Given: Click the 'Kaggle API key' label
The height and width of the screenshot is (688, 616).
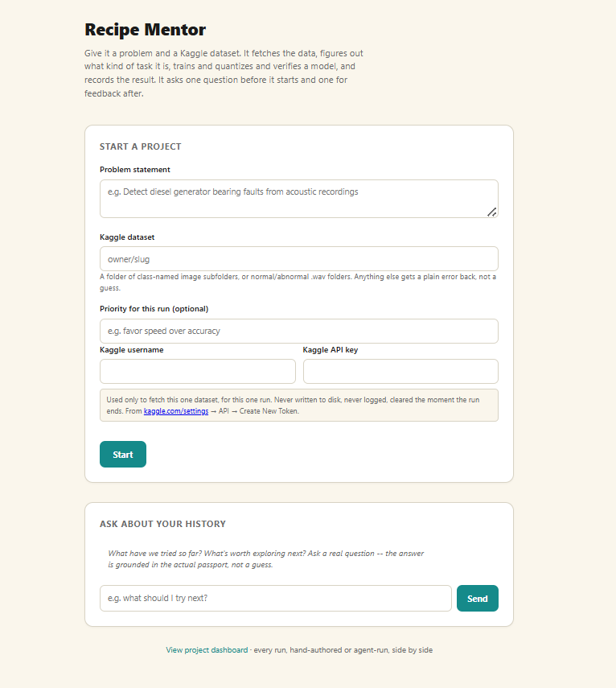Looking at the screenshot, I should pos(331,350).
